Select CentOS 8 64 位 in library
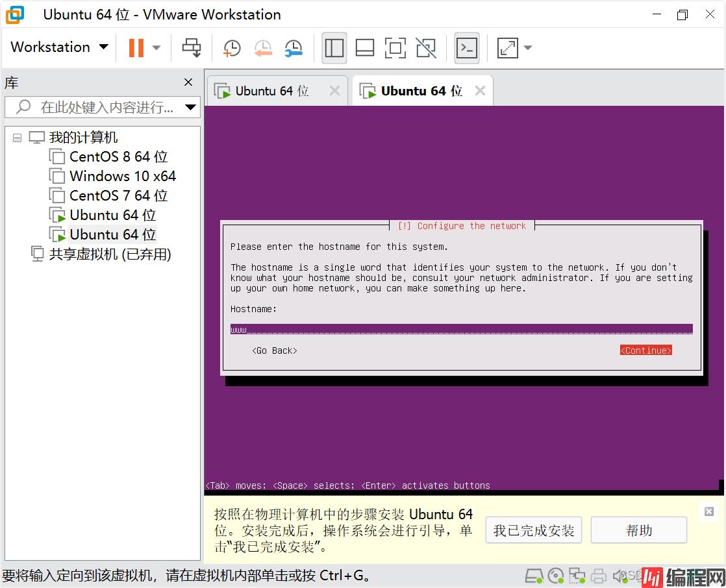This screenshot has height=588, width=726. (118, 157)
